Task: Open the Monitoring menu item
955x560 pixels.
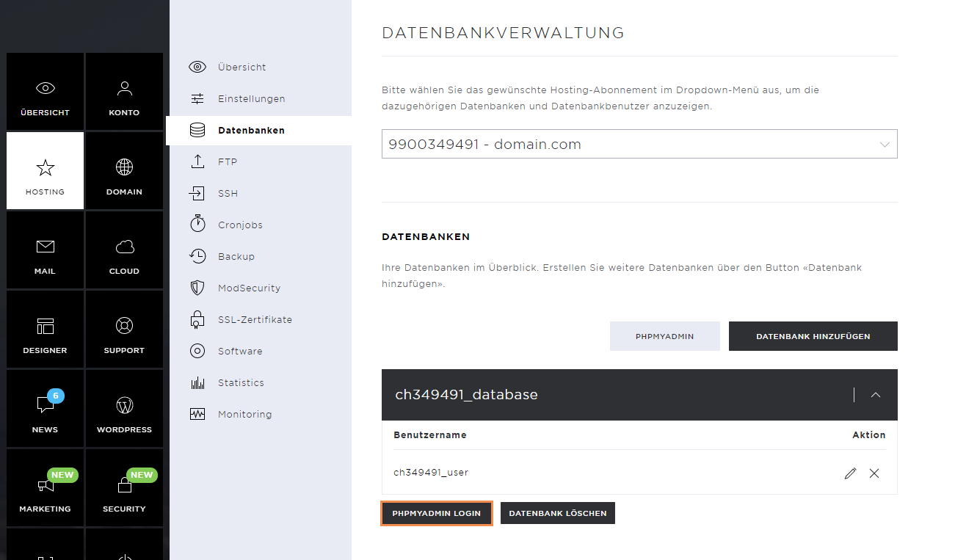Action: pyautogui.click(x=245, y=414)
